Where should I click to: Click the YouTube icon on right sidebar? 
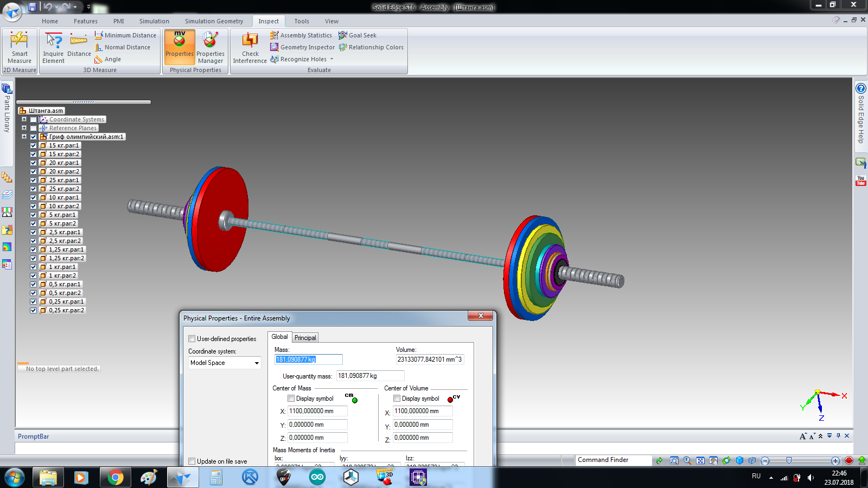pyautogui.click(x=861, y=181)
